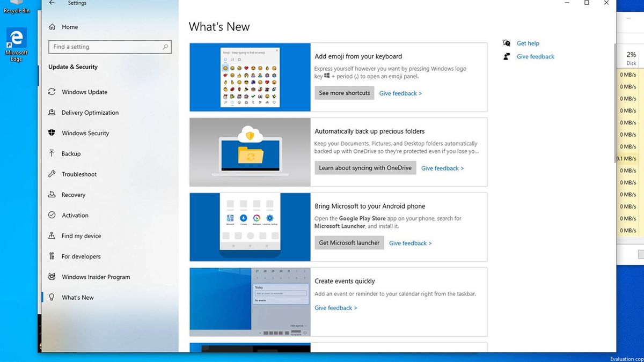Click Bring Microsoft to your Android phone title

(370, 206)
